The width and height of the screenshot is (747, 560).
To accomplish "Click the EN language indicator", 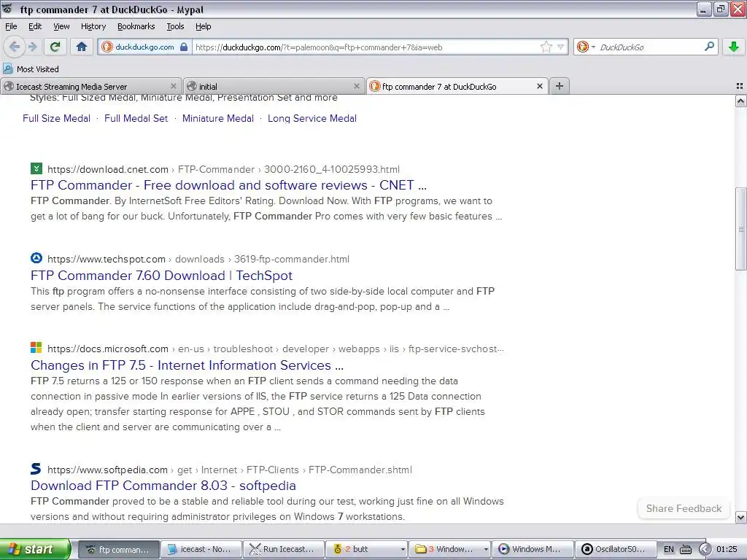I will coord(669,549).
